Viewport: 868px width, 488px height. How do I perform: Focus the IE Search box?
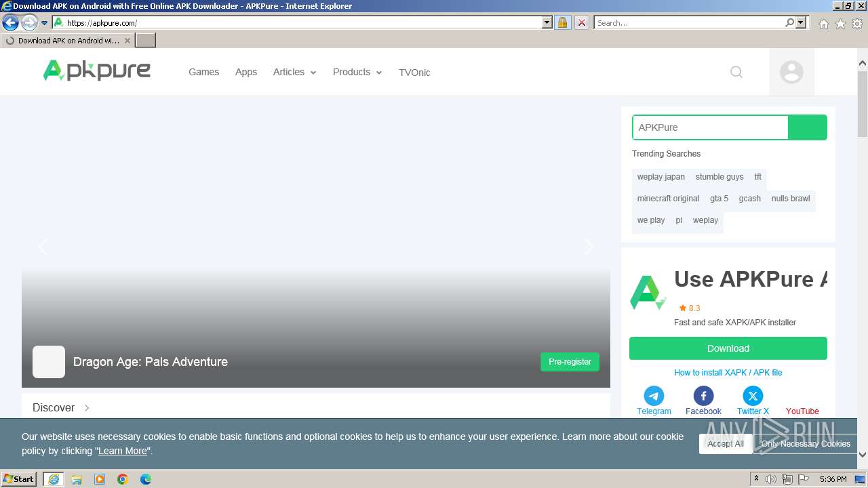coord(689,22)
